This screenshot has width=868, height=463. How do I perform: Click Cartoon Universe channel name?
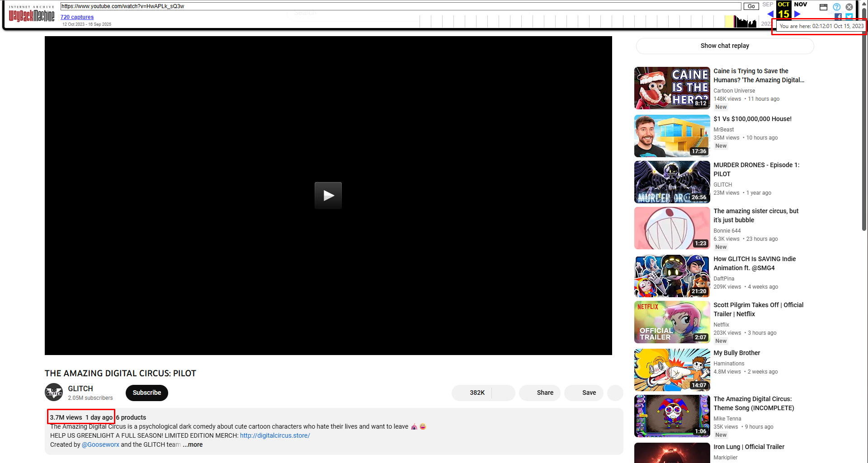point(734,91)
